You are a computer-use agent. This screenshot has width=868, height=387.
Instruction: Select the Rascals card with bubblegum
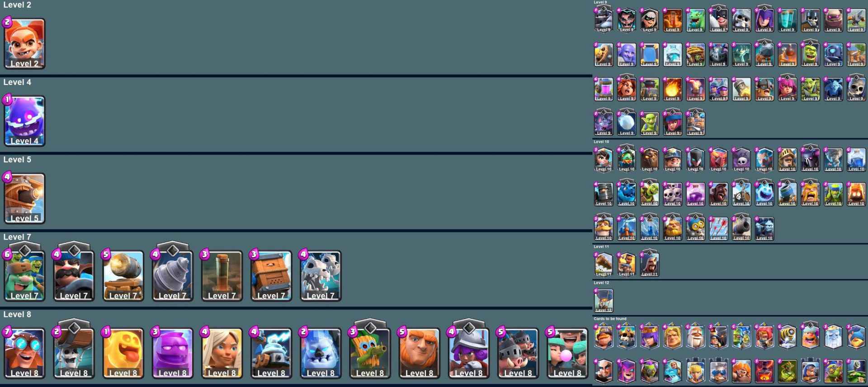pyautogui.click(x=567, y=353)
